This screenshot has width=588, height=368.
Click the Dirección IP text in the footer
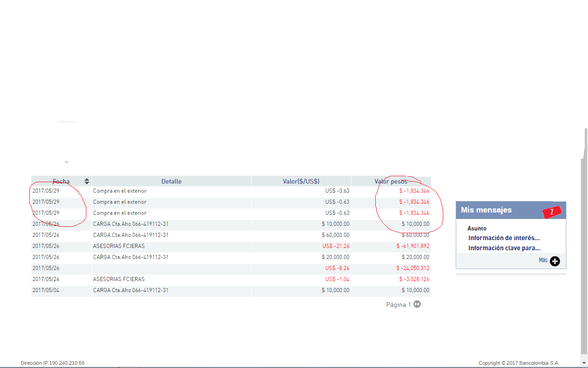[x=52, y=363]
